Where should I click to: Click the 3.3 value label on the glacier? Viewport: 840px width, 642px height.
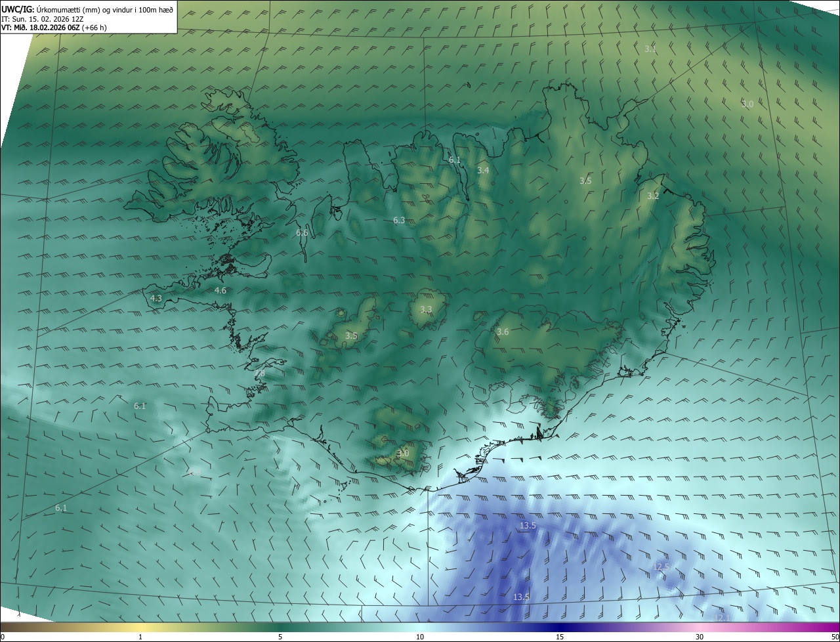(426, 309)
